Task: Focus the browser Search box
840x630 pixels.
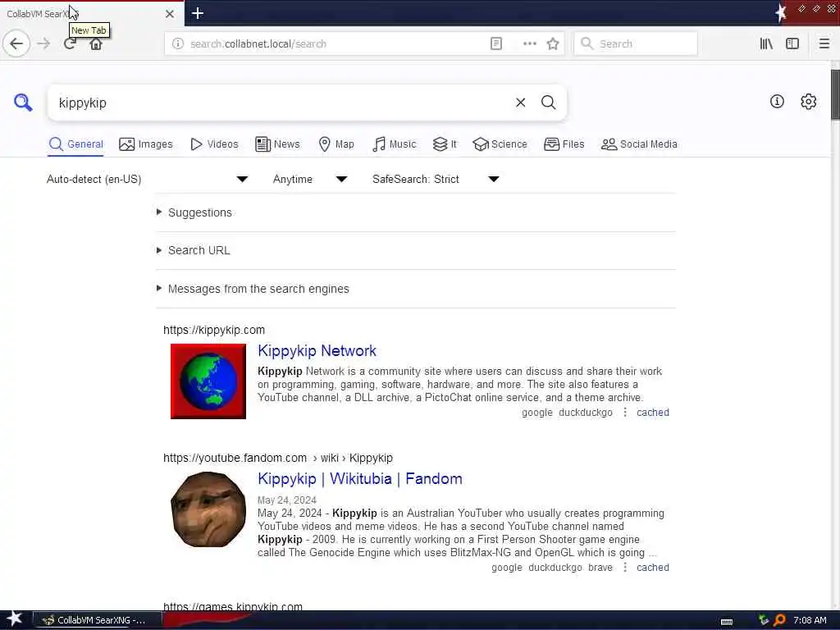Action: 636,43
